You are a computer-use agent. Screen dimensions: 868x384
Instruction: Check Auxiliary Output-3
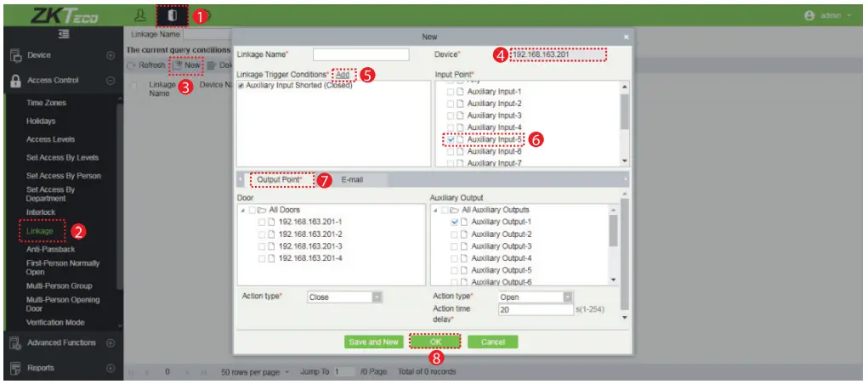click(x=455, y=246)
